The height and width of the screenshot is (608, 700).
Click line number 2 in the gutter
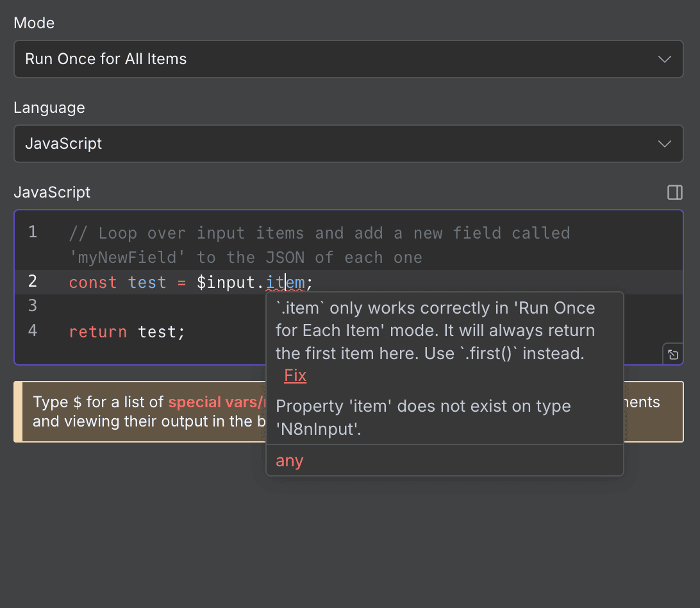click(x=32, y=282)
